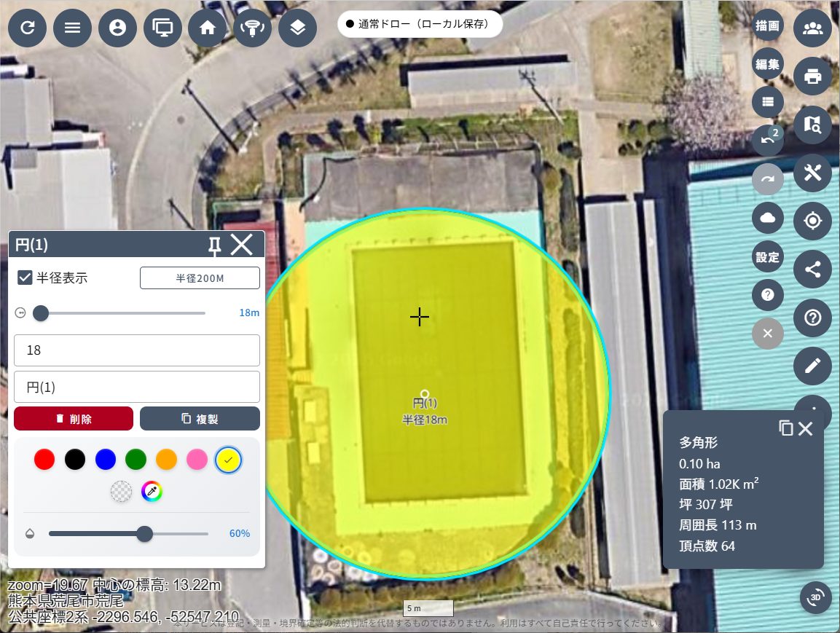
Task: Open the tools wrench icon
Action: pyautogui.click(x=812, y=173)
